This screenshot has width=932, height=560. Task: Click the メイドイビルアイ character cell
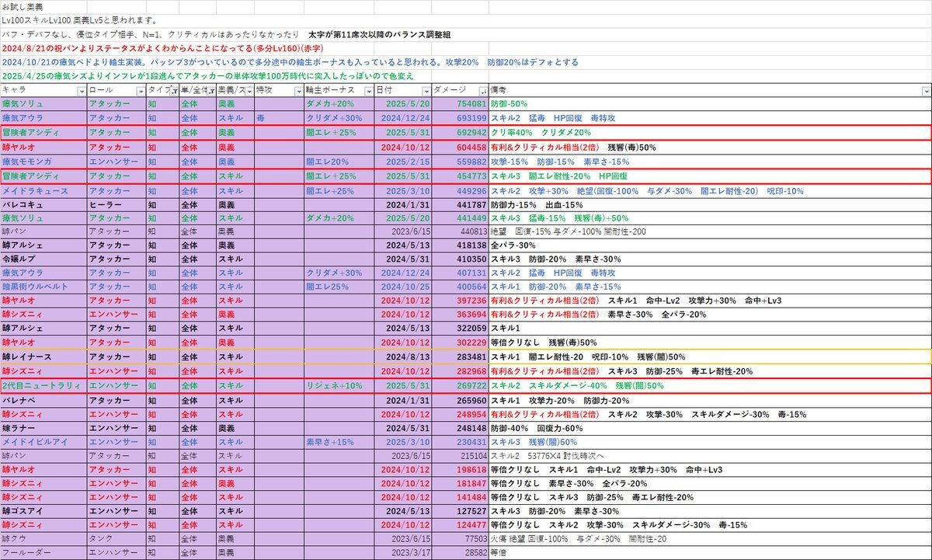43,441
